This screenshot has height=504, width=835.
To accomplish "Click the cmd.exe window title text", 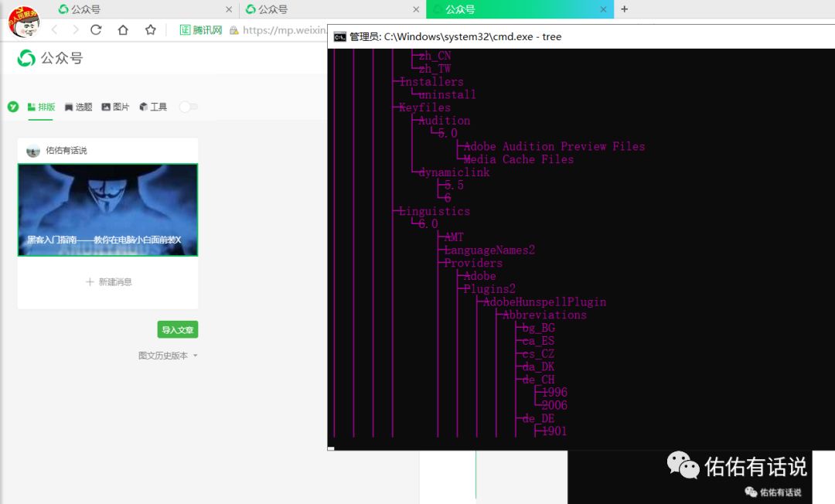I will point(455,37).
